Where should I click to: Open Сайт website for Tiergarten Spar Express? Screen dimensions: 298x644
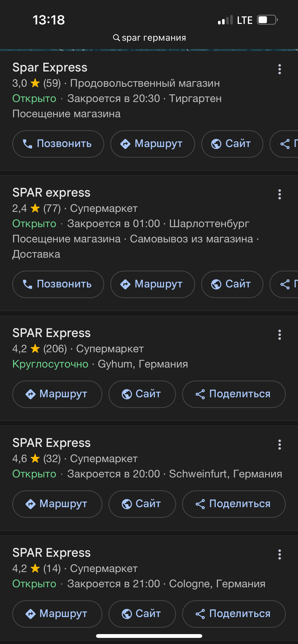pos(232,144)
